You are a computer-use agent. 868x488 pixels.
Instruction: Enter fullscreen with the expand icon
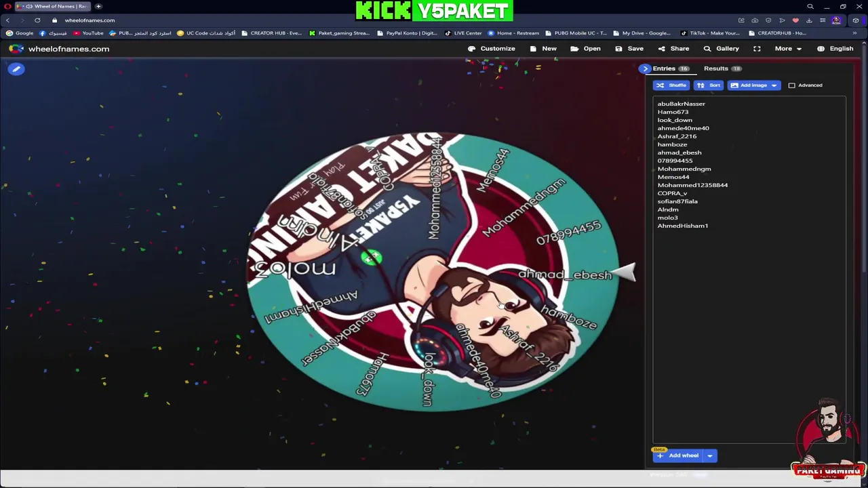[757, 49]
